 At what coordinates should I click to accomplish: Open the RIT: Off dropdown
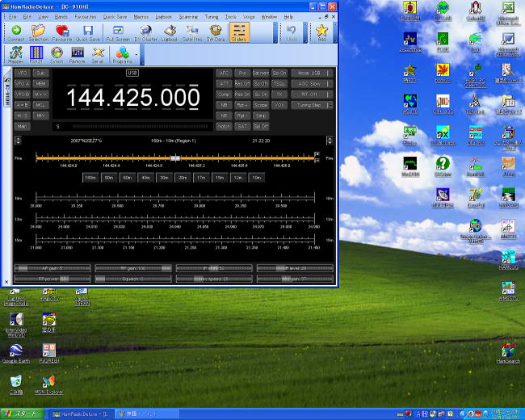point(312,94)
